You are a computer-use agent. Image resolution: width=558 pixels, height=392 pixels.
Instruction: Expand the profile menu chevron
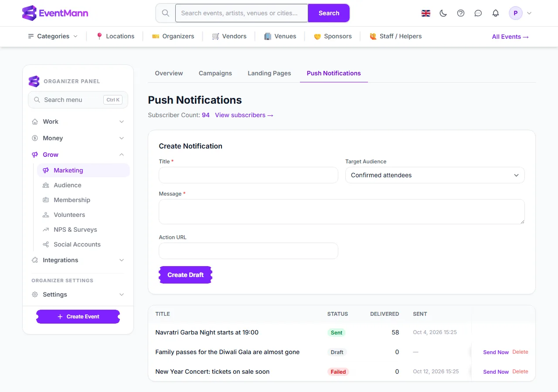coord(529,13)
